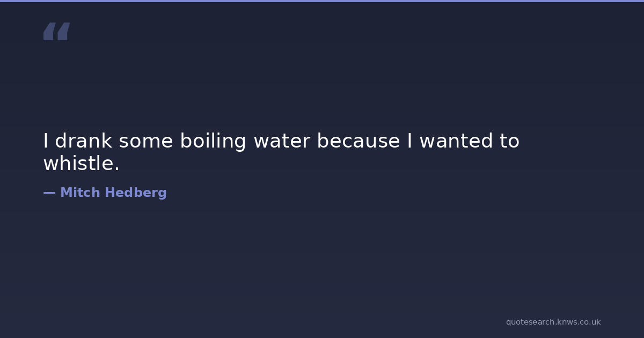Click the word "drank" in the quote
The image size is (644, 338).
tap(83, 141)
